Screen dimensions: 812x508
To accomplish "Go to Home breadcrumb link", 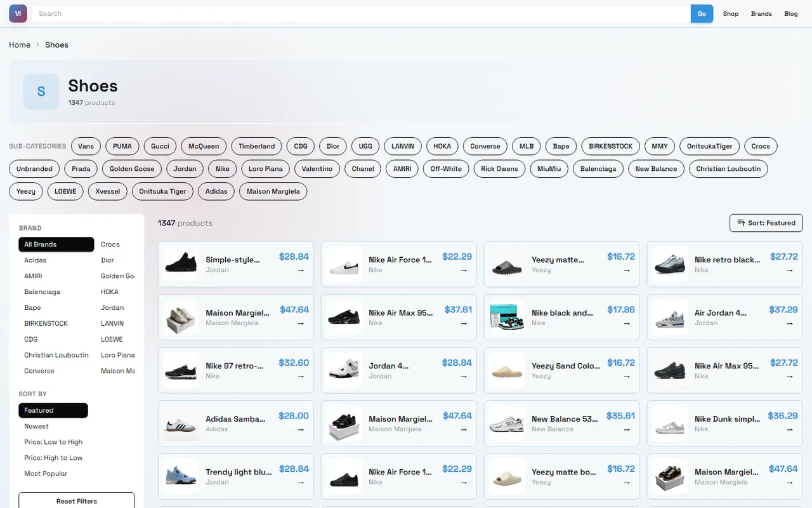I will pos(20,45).
